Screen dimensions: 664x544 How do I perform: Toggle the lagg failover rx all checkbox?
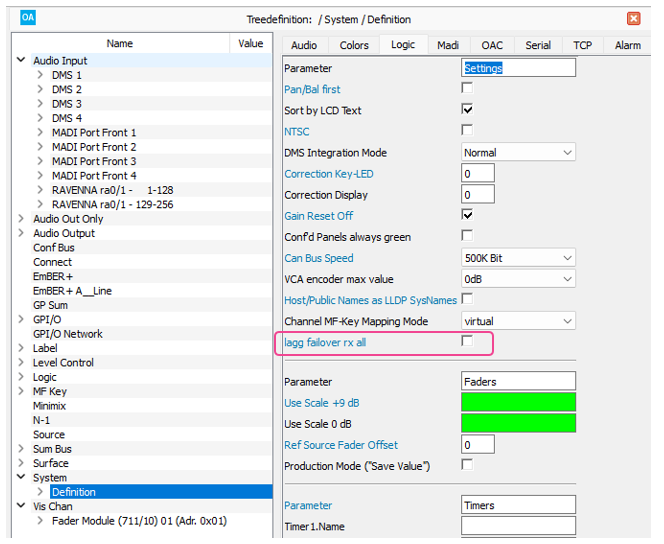point(467,342)
